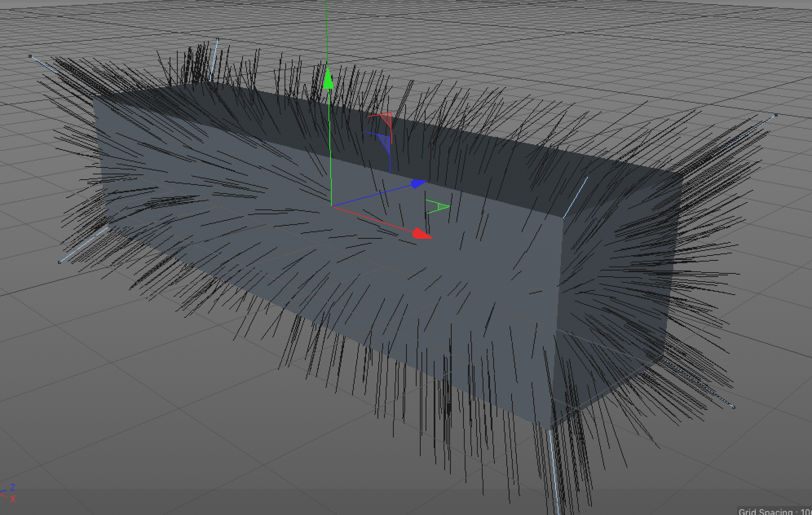Select the hair guide tip point at far top-left
This screenshot has width=812, height=515.
30,56
